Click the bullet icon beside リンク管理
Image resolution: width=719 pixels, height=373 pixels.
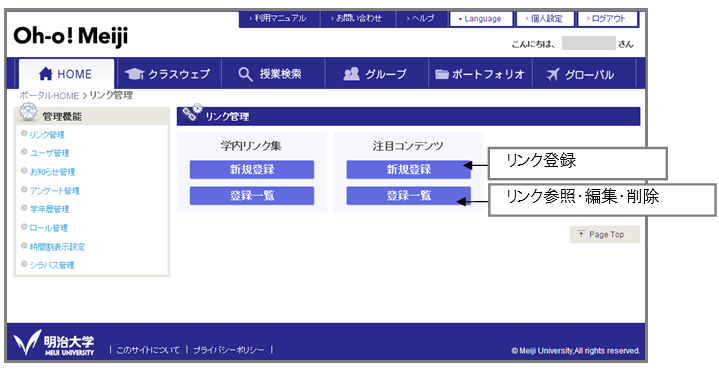(x=24, y=134)
